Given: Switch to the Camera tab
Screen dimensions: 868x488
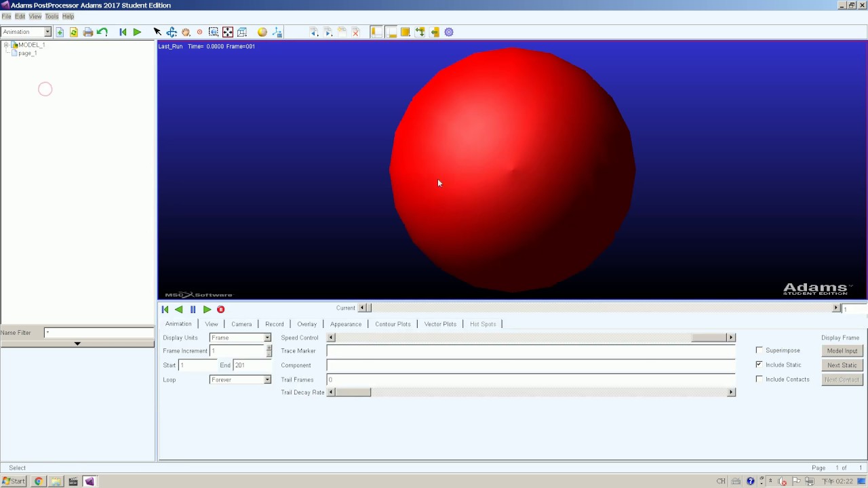Looking at the screenshot, I should point(241,324).
